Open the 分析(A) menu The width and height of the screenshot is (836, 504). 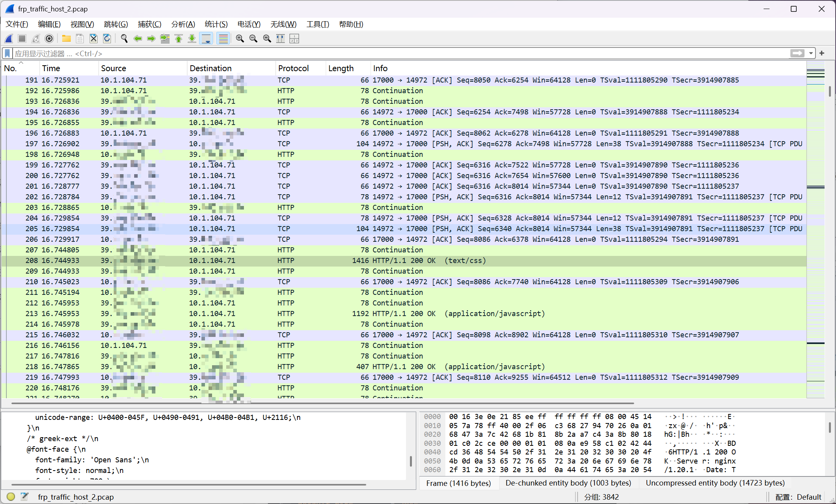(x=183, y=24)
